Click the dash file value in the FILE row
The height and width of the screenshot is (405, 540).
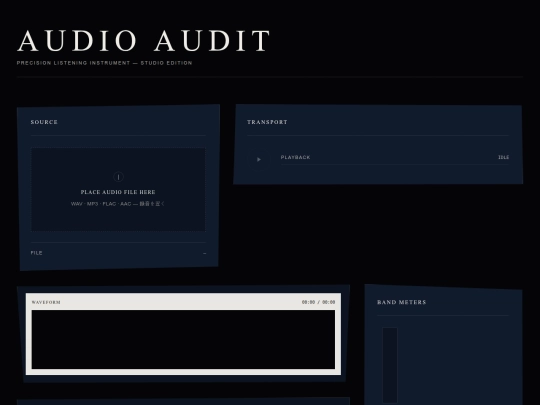(205, 253)
